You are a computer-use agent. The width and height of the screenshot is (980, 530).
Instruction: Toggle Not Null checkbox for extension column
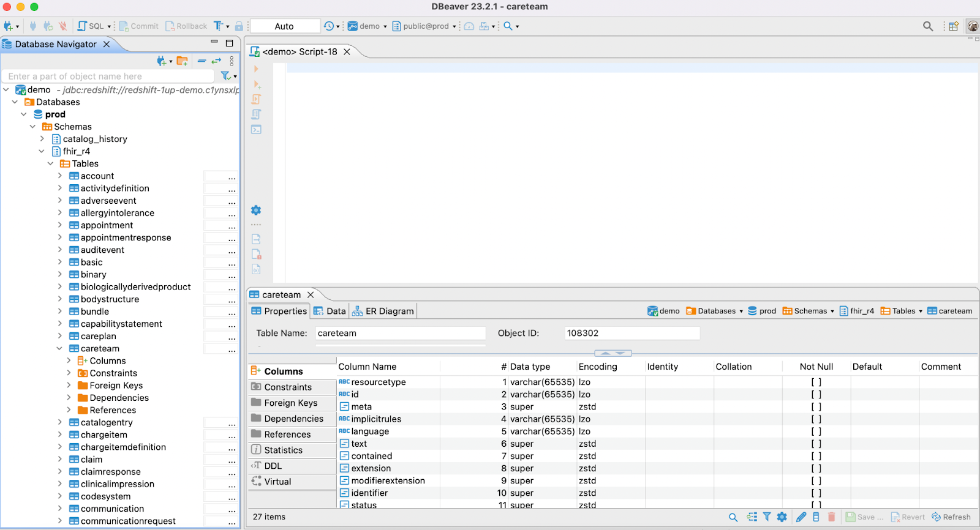coord(816,468)
